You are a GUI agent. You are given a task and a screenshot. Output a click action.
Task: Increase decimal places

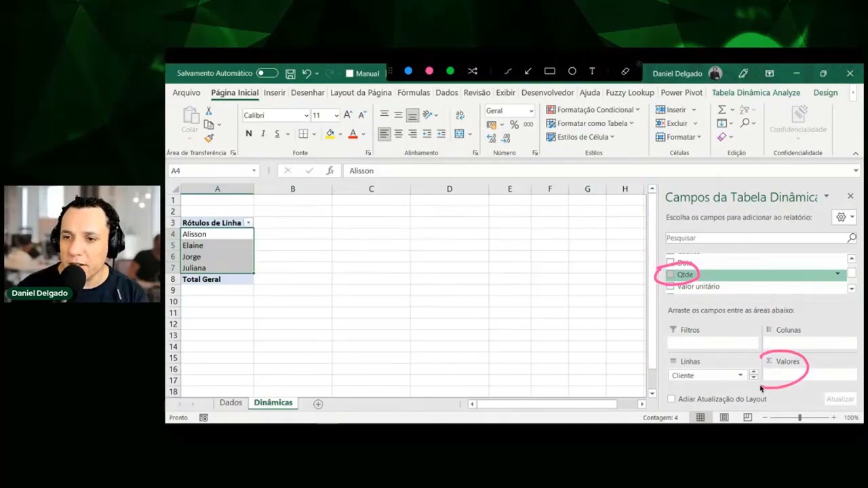point(493,138)
